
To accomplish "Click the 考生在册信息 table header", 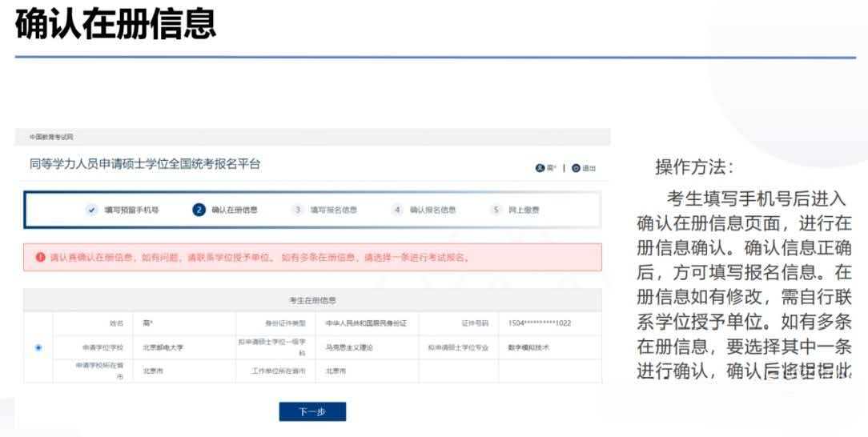I will (x=313, y=300).
